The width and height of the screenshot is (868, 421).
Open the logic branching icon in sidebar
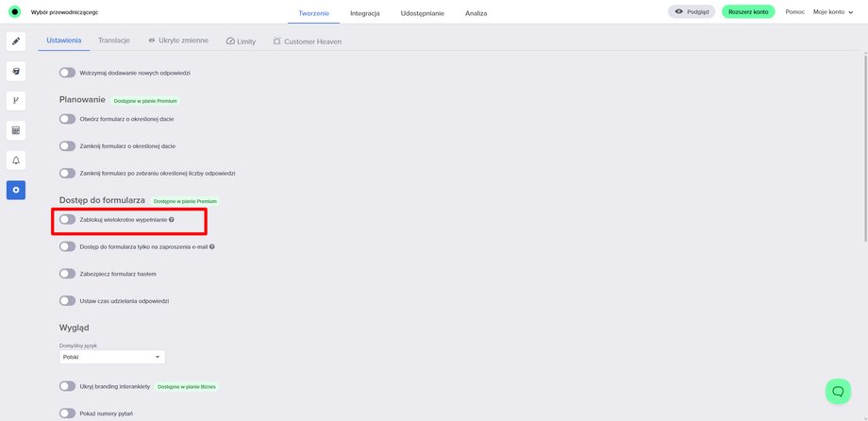16,100
